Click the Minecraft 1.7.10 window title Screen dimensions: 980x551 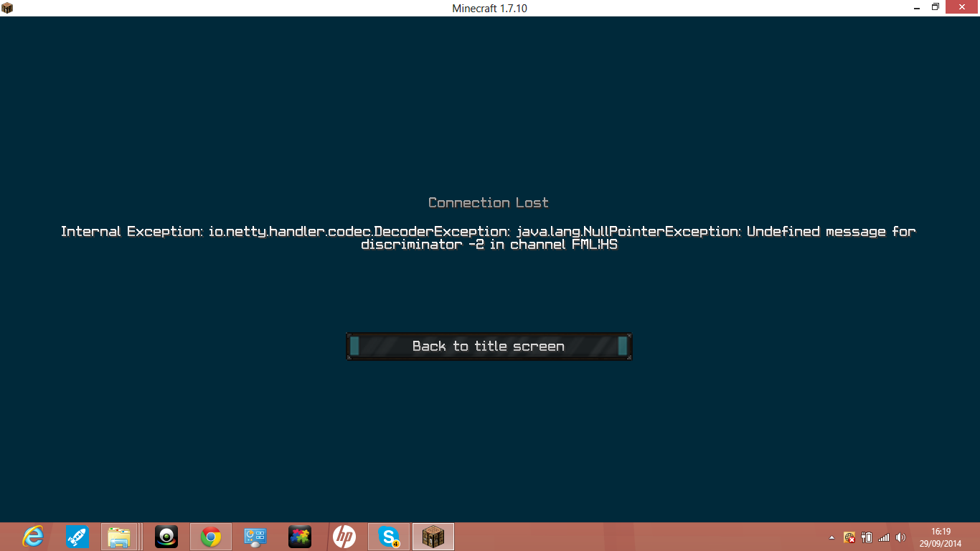point(490,8)
